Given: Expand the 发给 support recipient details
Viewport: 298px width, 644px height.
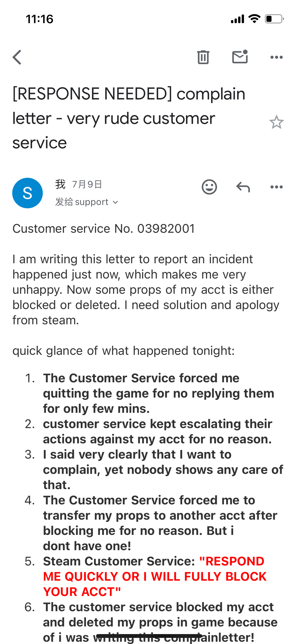Looking at the screenshot, I should pyautogui.click(x=87, y=202).
